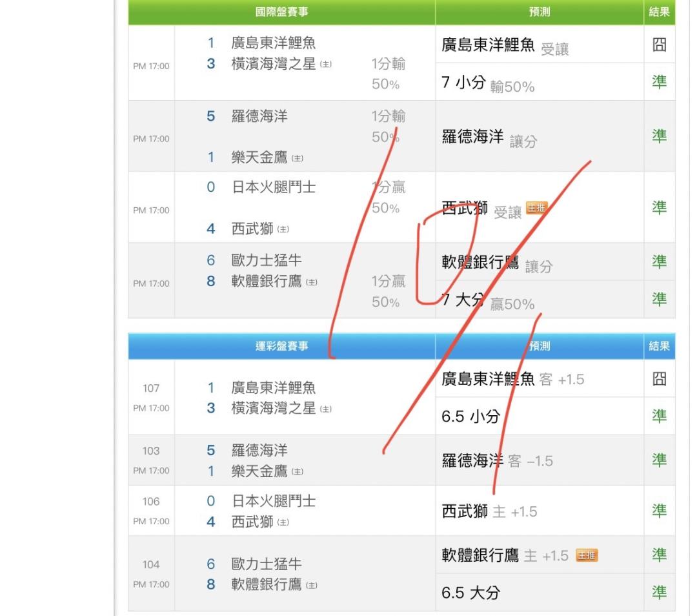Click the 6.5 大分 prediction

(470, 593)
